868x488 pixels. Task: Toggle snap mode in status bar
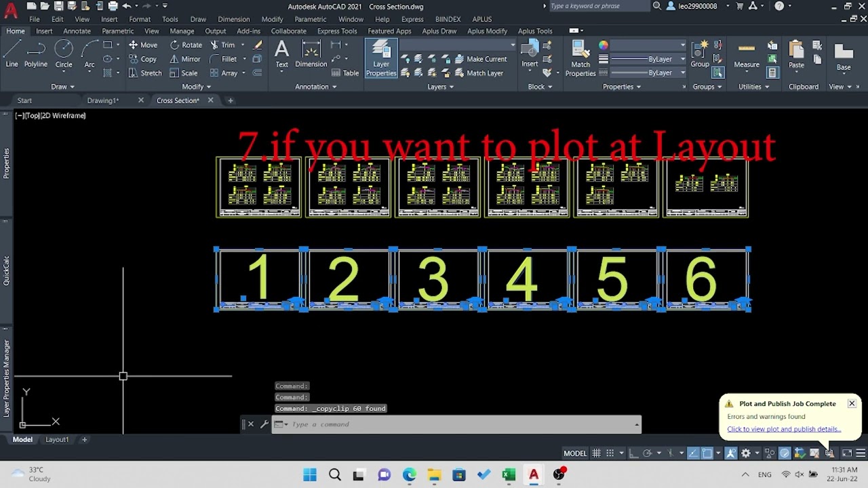click(x=610, y=453)
